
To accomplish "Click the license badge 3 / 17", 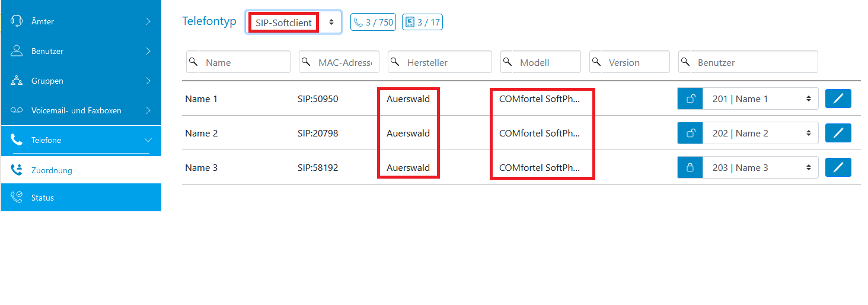I will tap(422, 23).
